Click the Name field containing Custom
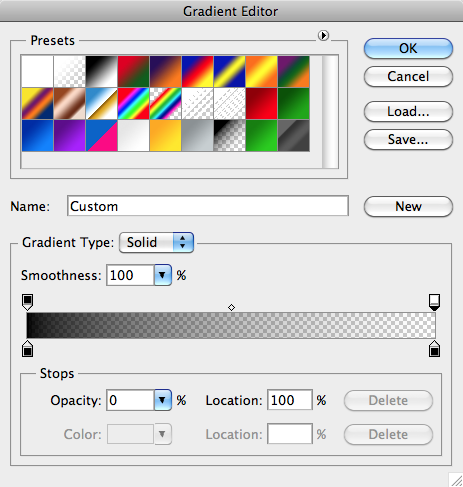 point(208,206)
